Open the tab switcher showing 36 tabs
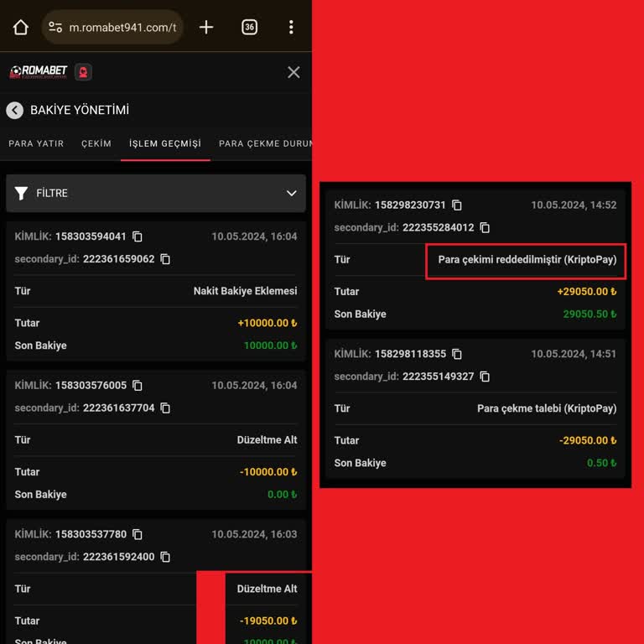The image size is (644, 644). [x=249, y=27]
